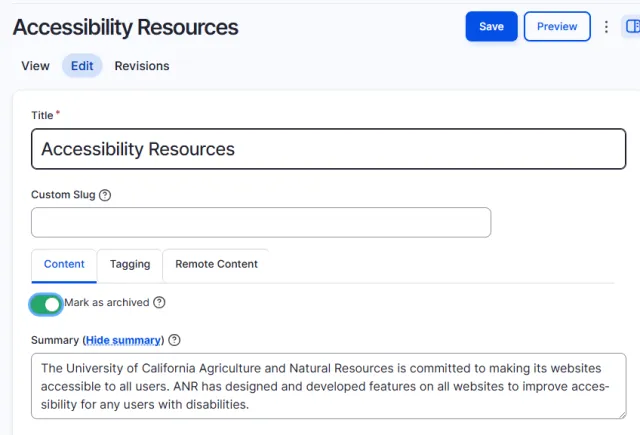The height and width of the screenshot is (435, 640).
Task: Open the page Preview
Action: click(556, 26)
